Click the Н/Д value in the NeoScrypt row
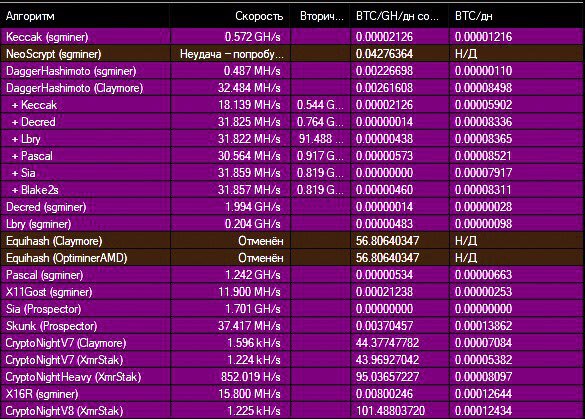Image resolution: width=585 pixels, height=419 pixels. pos(466,54)
